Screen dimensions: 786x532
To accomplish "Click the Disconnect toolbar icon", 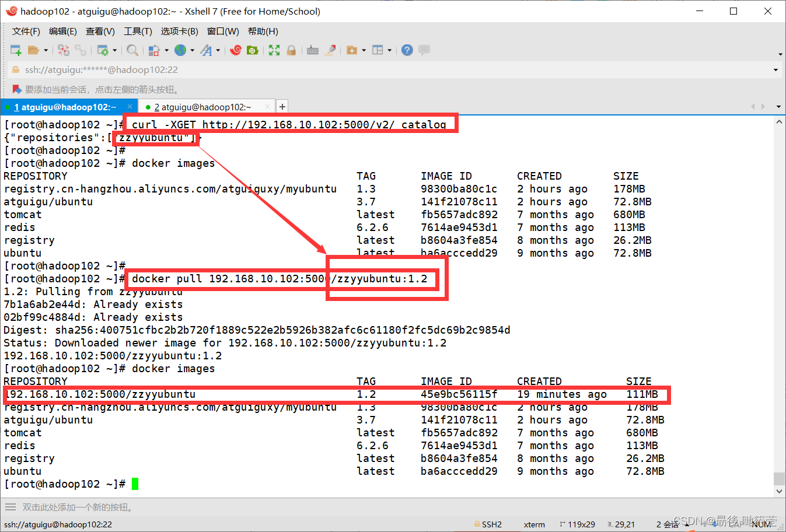I will (64, 50).
